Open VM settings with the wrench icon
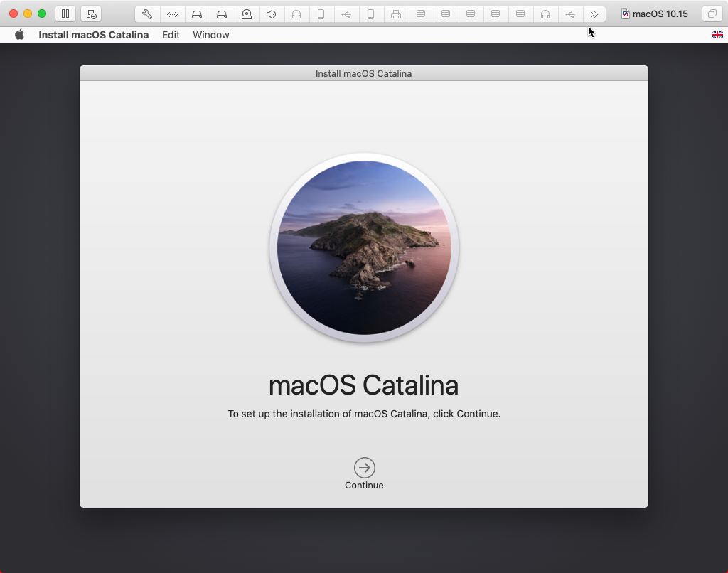Viewport: 728px width, 573px height. [x=147, y=14]
